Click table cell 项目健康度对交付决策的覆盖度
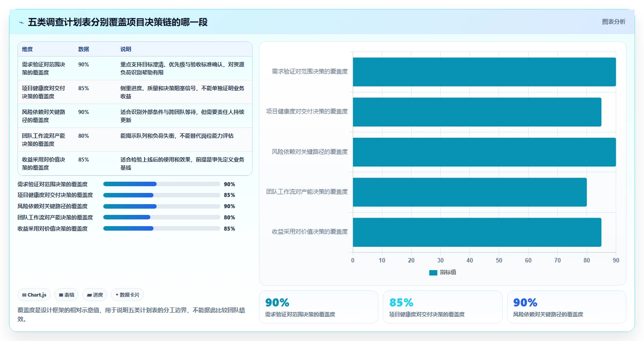Screen dimensions: 644x341 point(46,92)
